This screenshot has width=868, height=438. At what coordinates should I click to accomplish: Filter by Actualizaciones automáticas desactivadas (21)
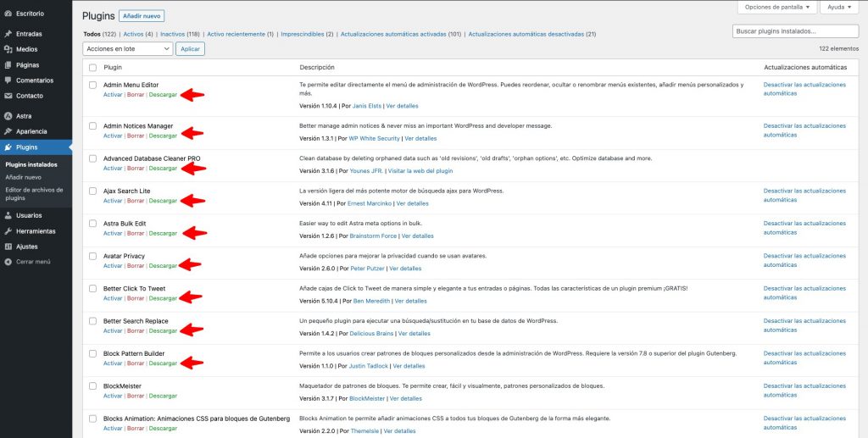point(532,34)
